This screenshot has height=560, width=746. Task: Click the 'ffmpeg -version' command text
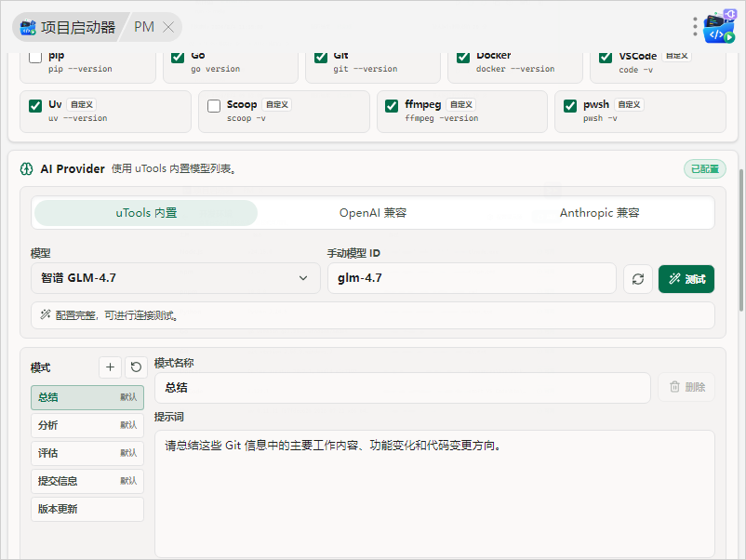[x=442, y=118]
